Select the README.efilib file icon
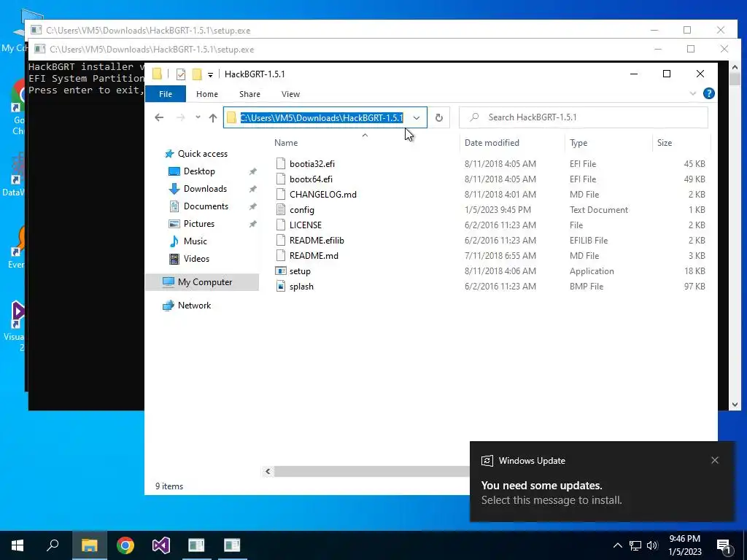747x560 pixels. [x=281, y=240]
